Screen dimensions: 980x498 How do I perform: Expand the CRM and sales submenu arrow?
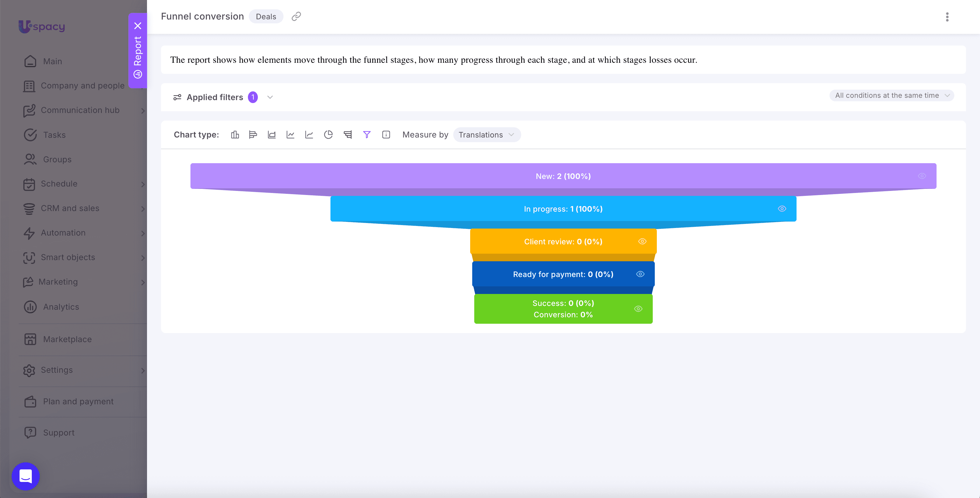click(143, 209)
